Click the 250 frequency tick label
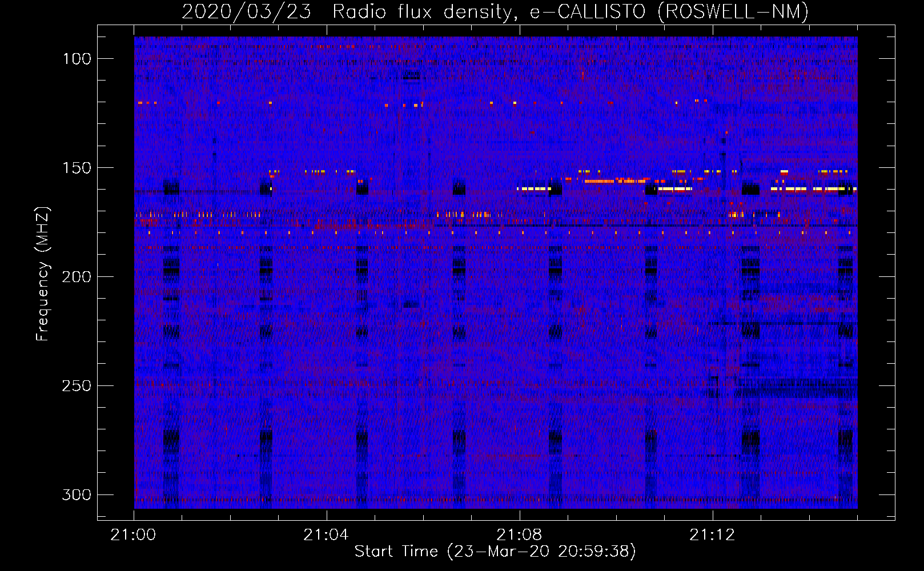The image size is (924, 571). click(77, 386)
